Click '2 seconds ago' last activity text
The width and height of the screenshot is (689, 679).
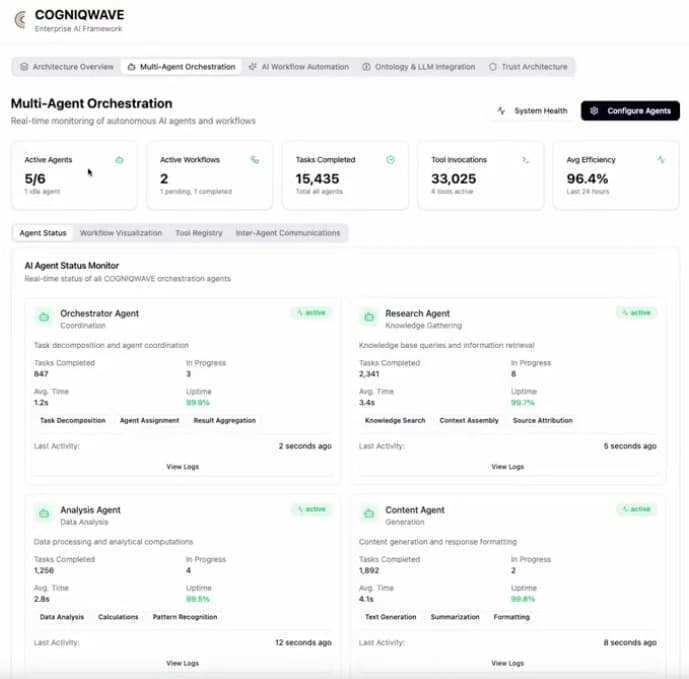point(305,446)
